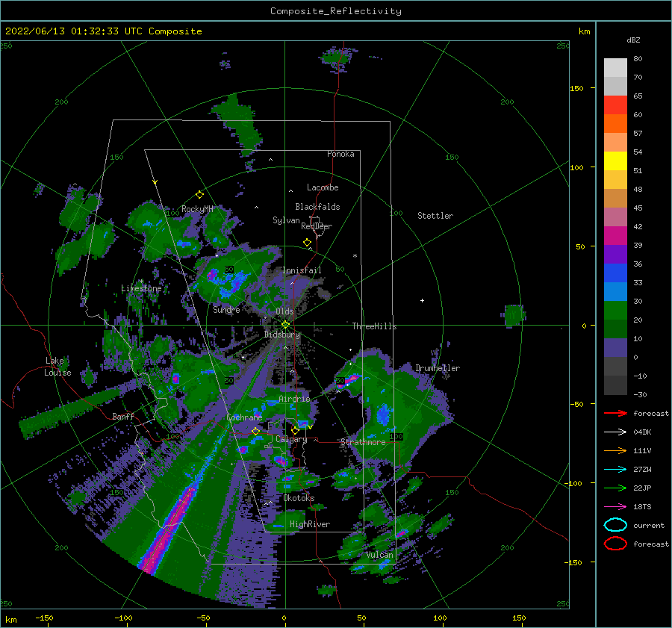This screenshot has width=672, height=628.
Task: Click the Blackfalds city label
Action: click(x=317, y=207)
